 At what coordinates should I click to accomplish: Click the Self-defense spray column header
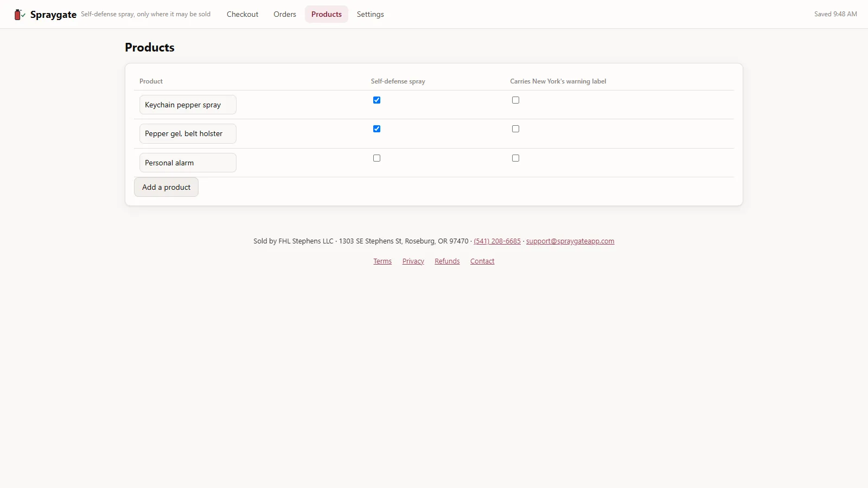pyautogui.click(x=398, y=81)
